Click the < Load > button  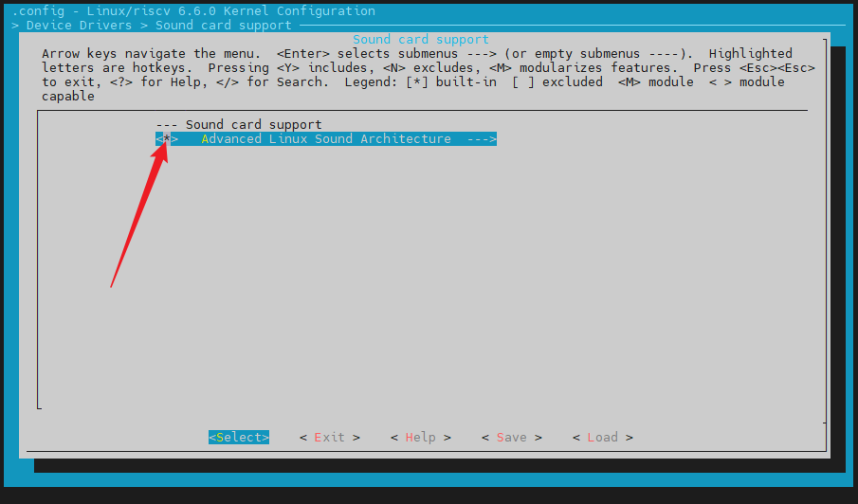[602, 438]
